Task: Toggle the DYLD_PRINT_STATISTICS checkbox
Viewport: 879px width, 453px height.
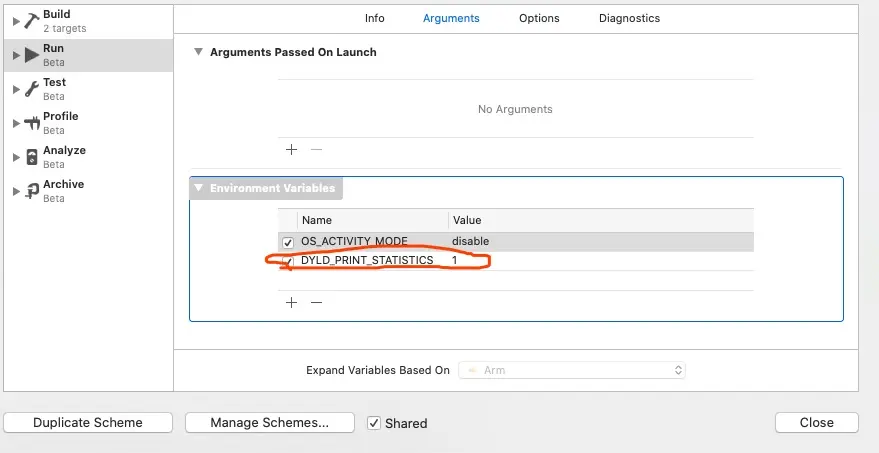Action: (x=288, y=260)
